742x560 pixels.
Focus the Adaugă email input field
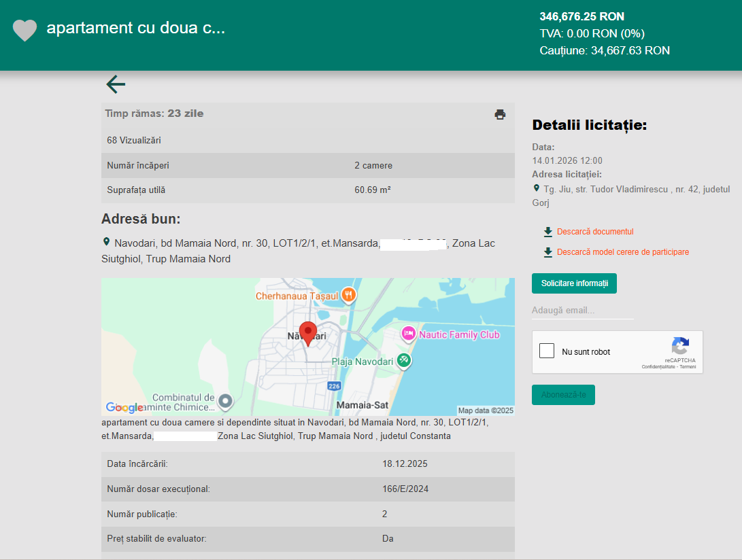tap(582, 311)
